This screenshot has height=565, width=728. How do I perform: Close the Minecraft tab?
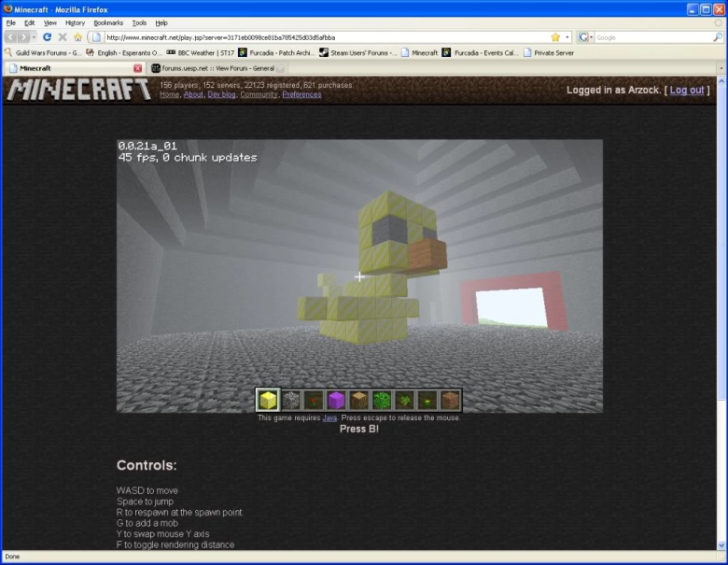pyautogui.click(x=137, y=68)
